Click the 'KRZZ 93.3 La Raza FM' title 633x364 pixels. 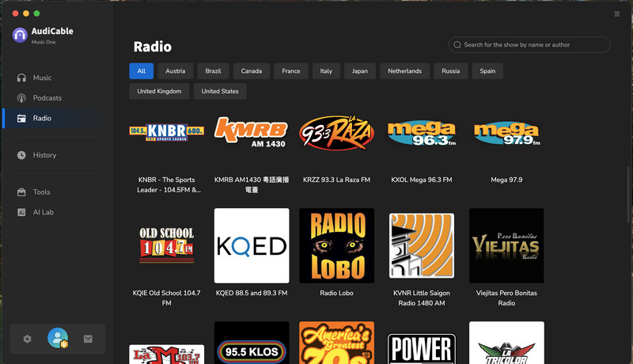336,180
